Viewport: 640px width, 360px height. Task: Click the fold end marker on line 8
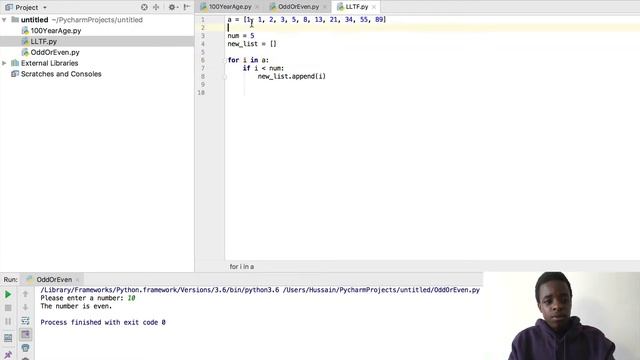coord(225,77)
